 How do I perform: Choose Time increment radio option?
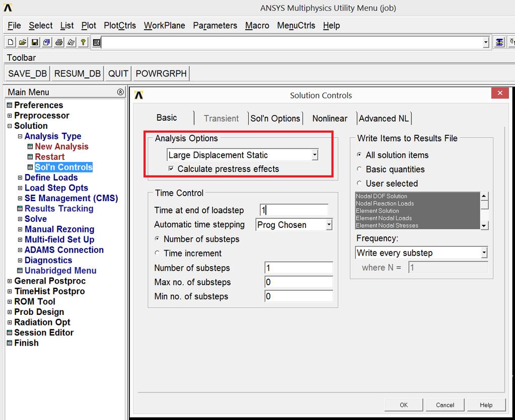(157, 253)
